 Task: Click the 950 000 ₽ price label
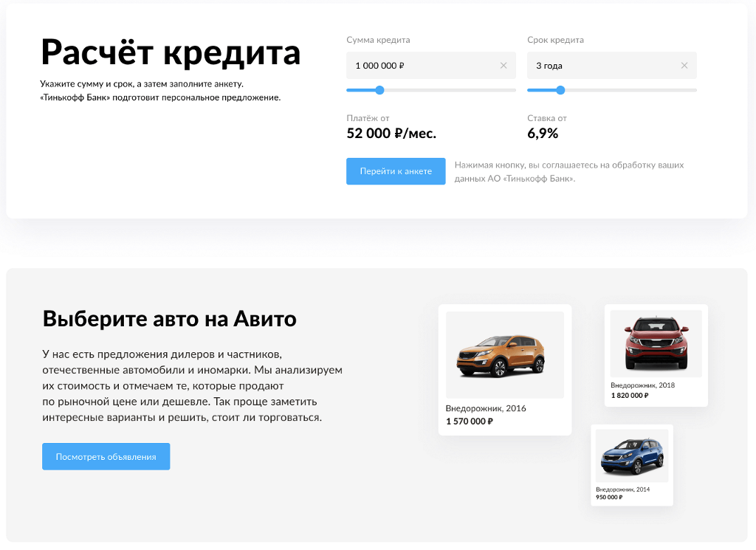(609, 497)
